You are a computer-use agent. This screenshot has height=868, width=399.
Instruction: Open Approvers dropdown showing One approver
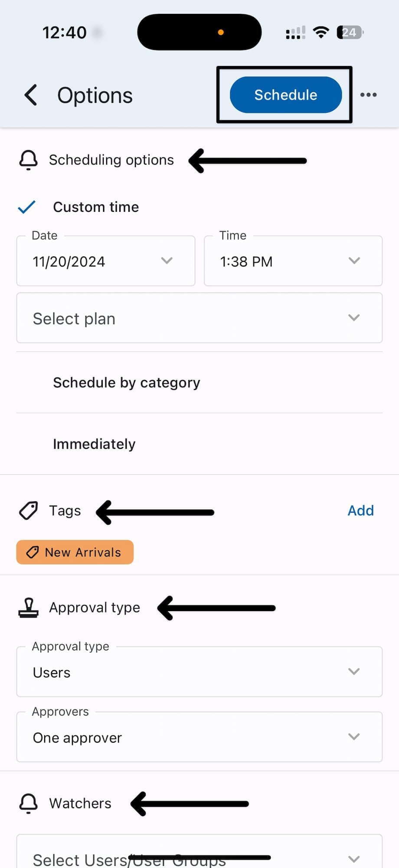(x=199, y=737)
